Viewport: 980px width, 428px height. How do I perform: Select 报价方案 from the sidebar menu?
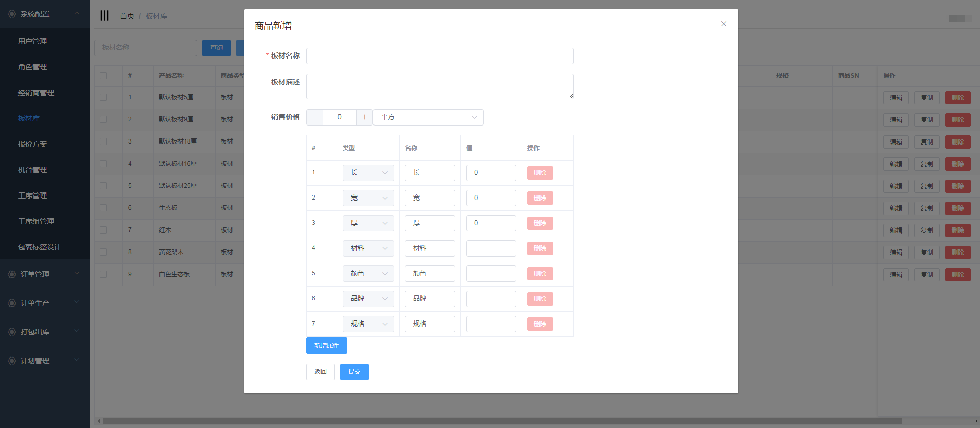pos(32,144)
